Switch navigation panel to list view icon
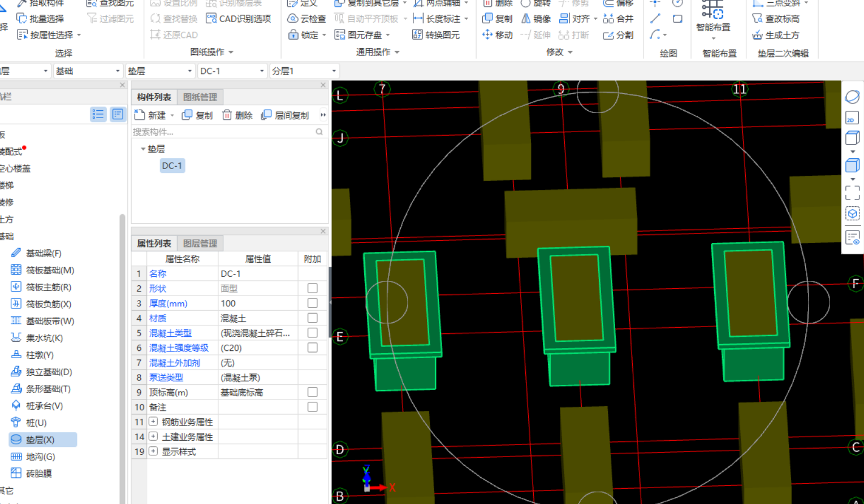This screenshot has height=504, width=864. [98, 114]
